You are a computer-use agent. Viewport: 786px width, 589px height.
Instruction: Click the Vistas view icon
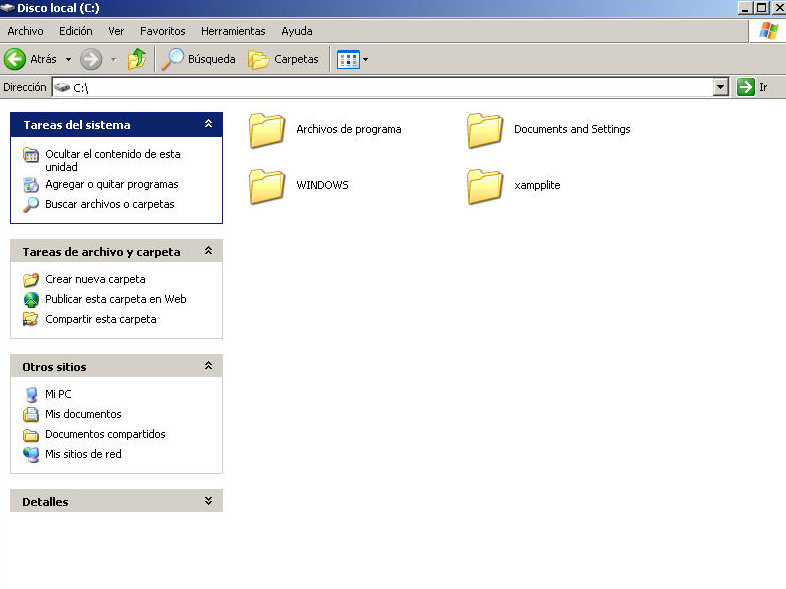[347, 59]
